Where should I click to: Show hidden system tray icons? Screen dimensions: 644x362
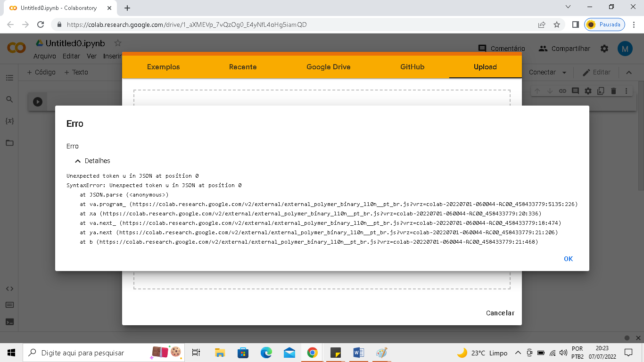(518, 353)
